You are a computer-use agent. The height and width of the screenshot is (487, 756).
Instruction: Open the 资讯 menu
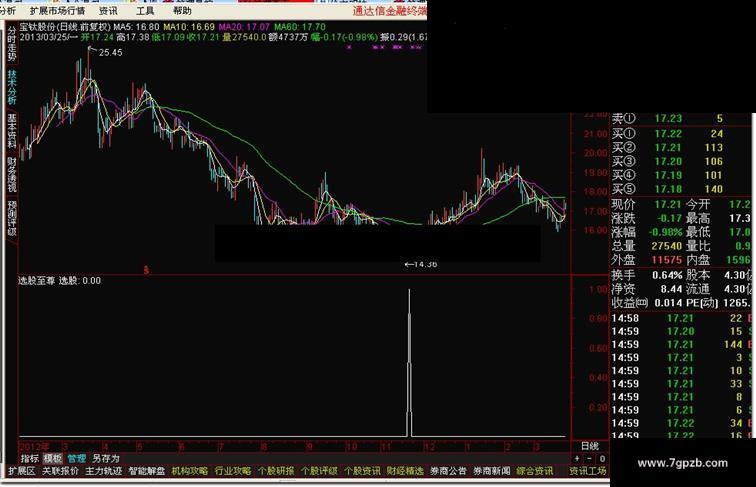click(108, 11)
